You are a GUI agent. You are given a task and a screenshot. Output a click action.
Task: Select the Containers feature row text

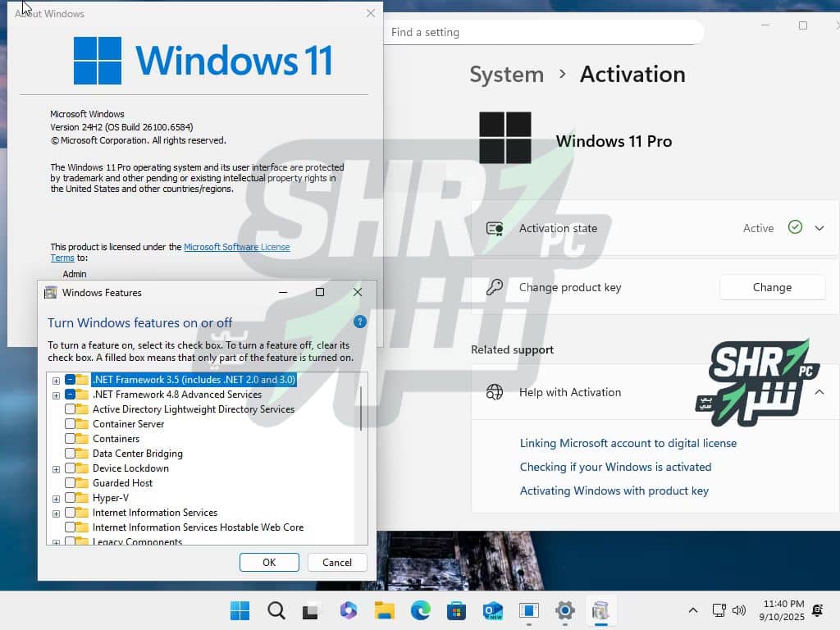(x=116, y=438)
